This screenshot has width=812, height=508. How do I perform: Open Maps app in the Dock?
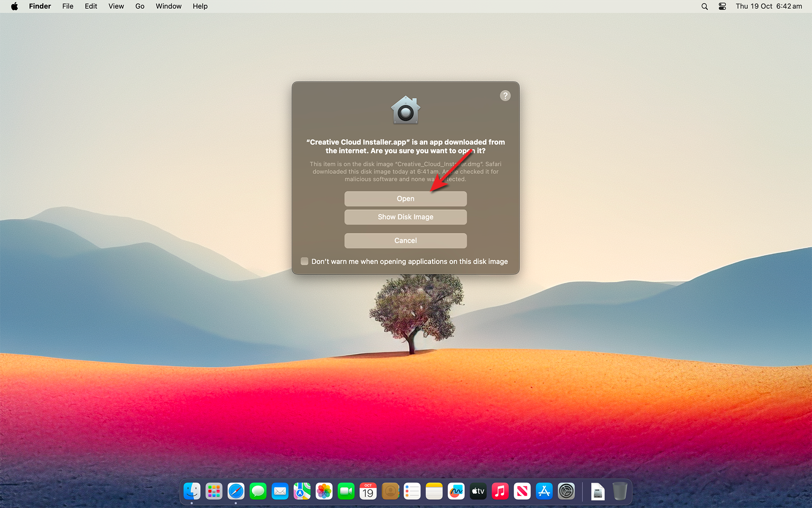click(x=302, y=491)
